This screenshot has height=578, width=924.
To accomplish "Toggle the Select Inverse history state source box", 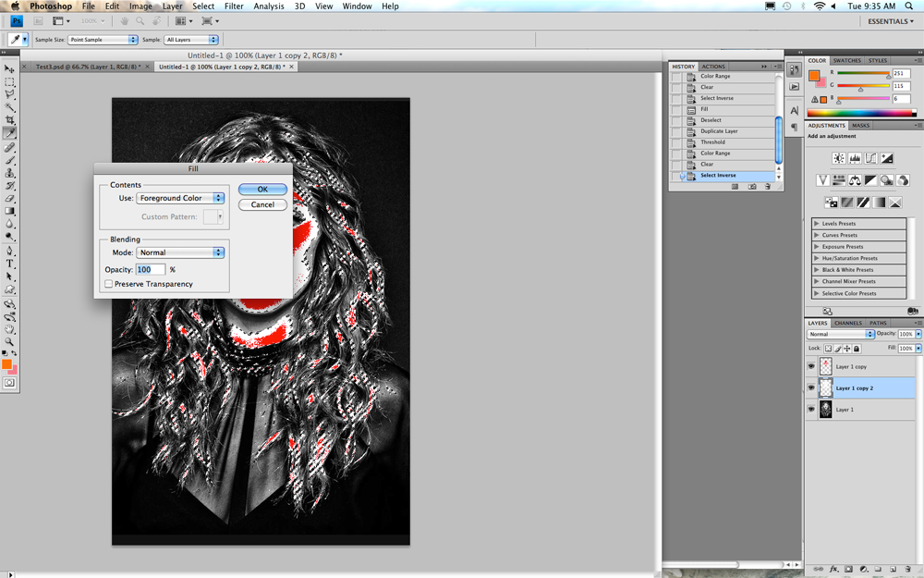I will 676,176.
